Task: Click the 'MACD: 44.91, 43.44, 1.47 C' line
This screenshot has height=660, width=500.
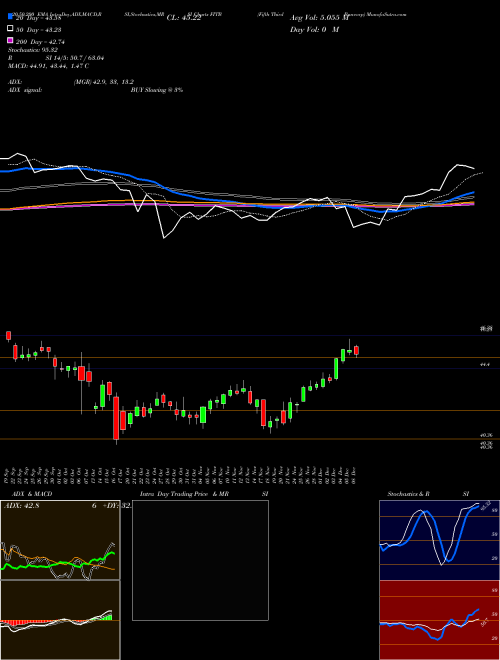Action: point(48,66)
